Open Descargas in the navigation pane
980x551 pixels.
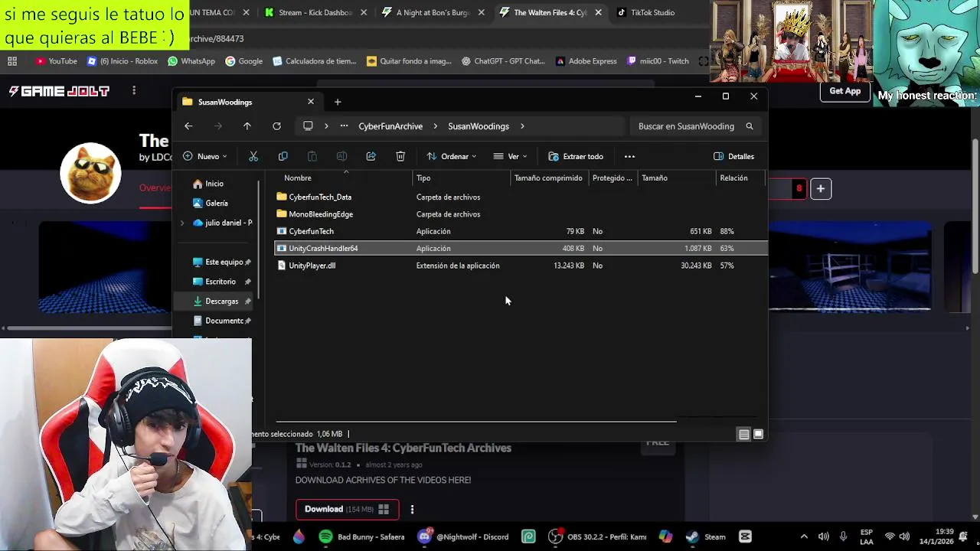(215, 302)
